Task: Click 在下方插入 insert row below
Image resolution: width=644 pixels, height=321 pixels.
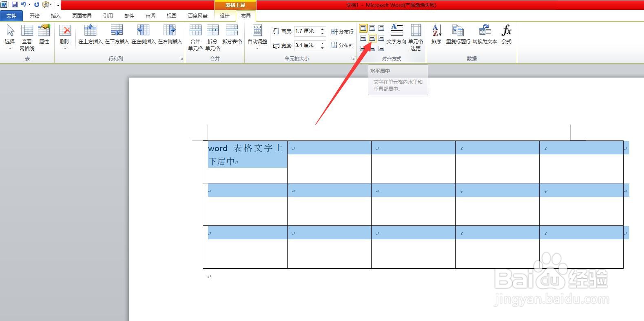Action: tap(117, 34)
